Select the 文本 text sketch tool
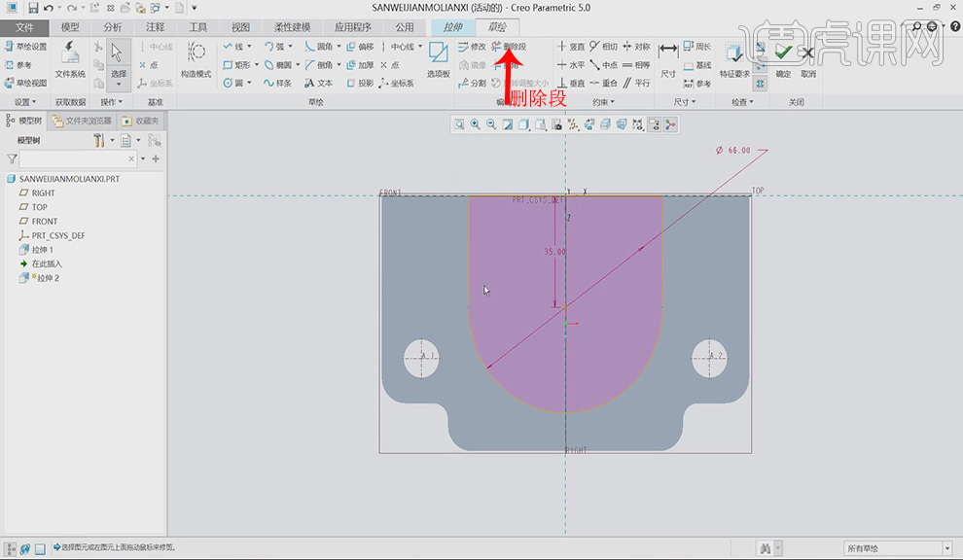 319,83
